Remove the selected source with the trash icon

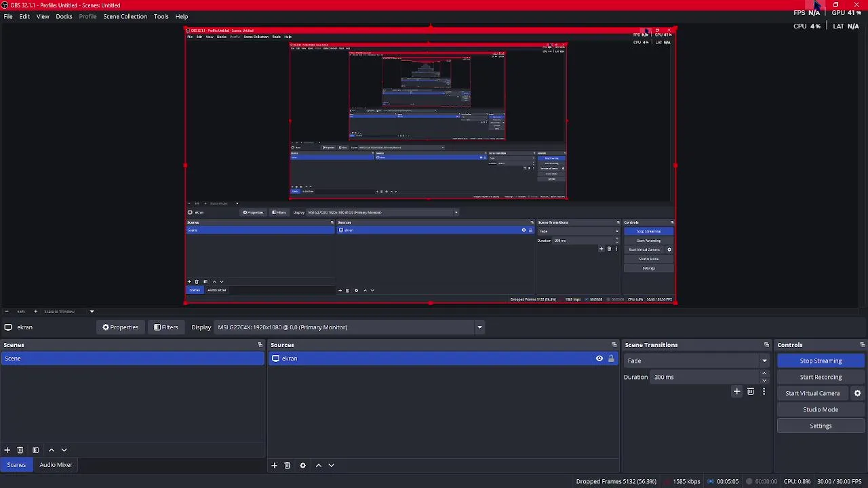pyautogui.click(x=288, y=466)
